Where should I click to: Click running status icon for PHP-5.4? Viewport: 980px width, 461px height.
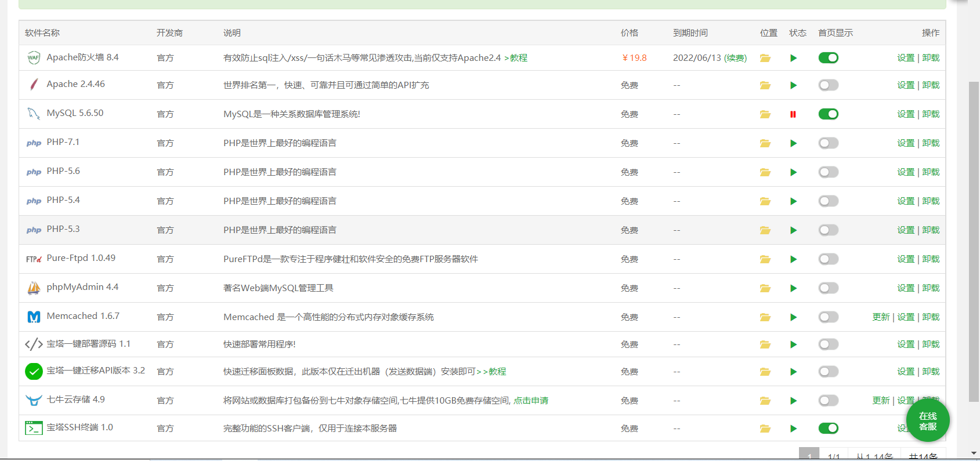coord(793,201)
